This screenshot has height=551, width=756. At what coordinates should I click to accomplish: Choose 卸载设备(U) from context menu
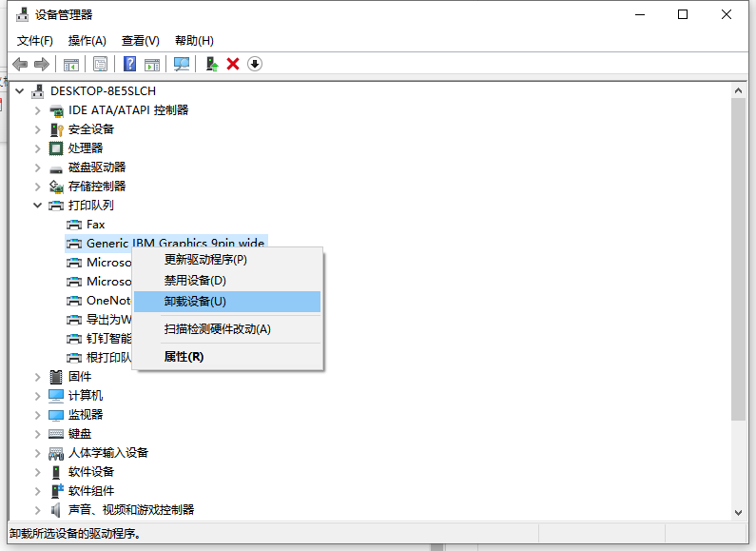pos(195,302)
